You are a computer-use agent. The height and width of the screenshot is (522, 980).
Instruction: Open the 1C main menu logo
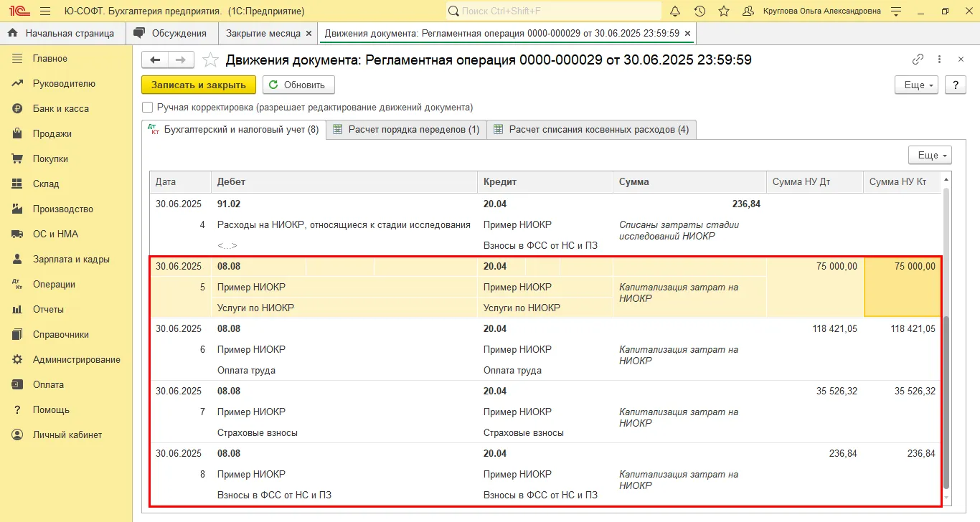[19, 11]
